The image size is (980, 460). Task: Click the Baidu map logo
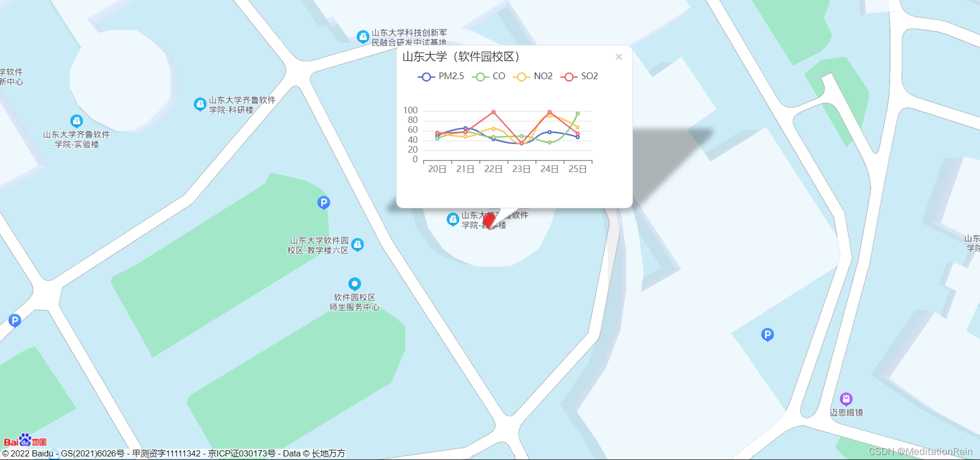pos(25,440)
